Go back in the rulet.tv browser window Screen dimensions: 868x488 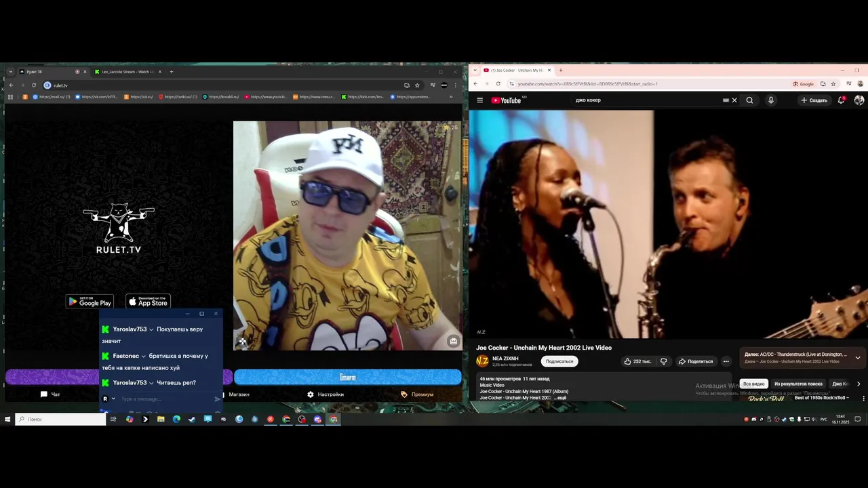11,85
